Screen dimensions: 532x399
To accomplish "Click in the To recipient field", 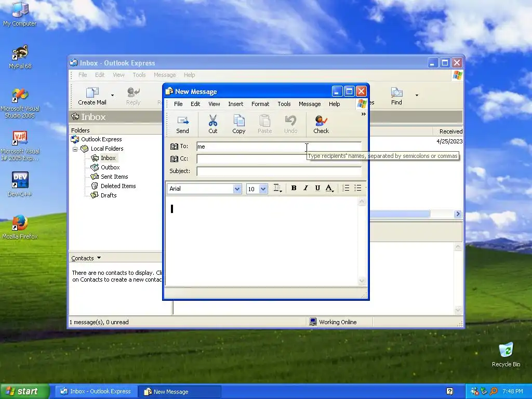I will coord(279,147).
